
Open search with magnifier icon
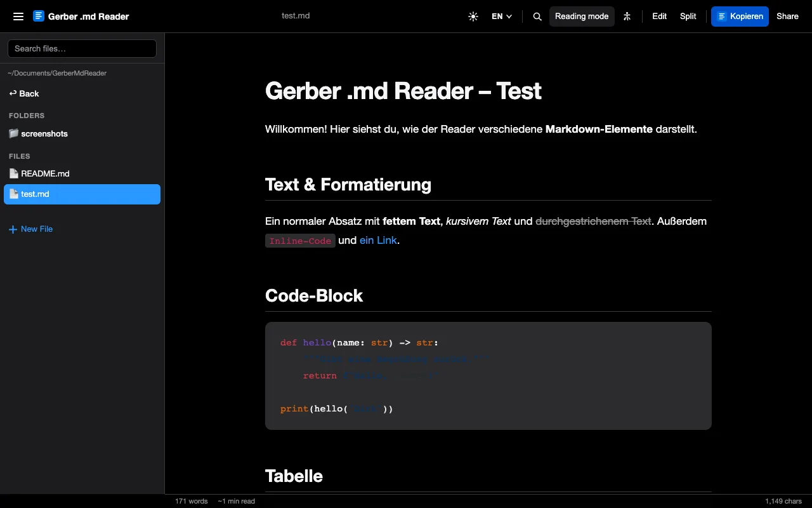[537, 17]
